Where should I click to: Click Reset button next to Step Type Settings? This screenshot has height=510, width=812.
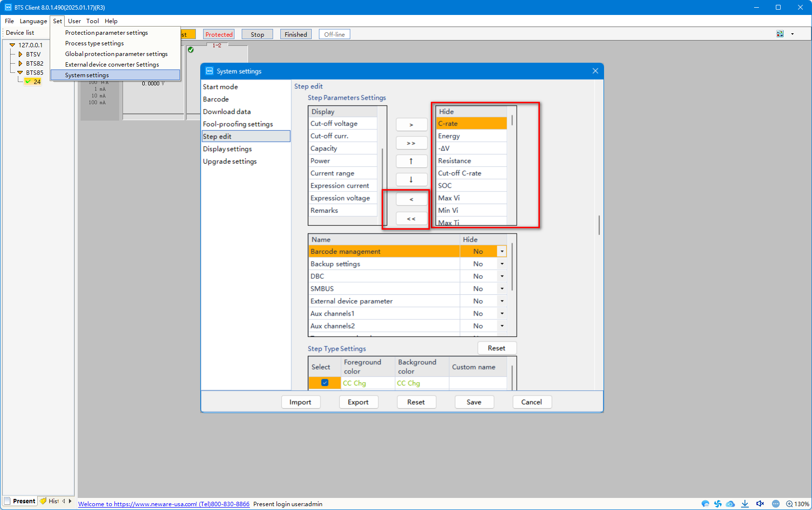tap(497, 348)
